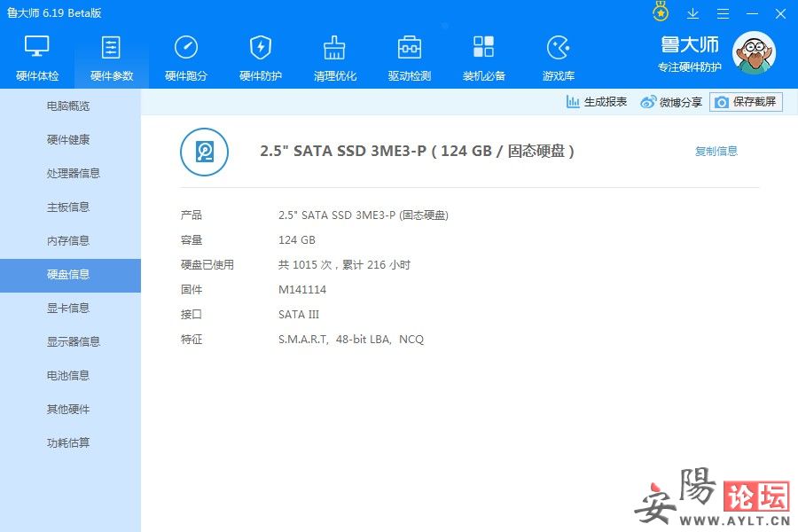Minimize the 鲁大师 window
Viewport: 798px width, 532px height.
(x=752, y=14)
